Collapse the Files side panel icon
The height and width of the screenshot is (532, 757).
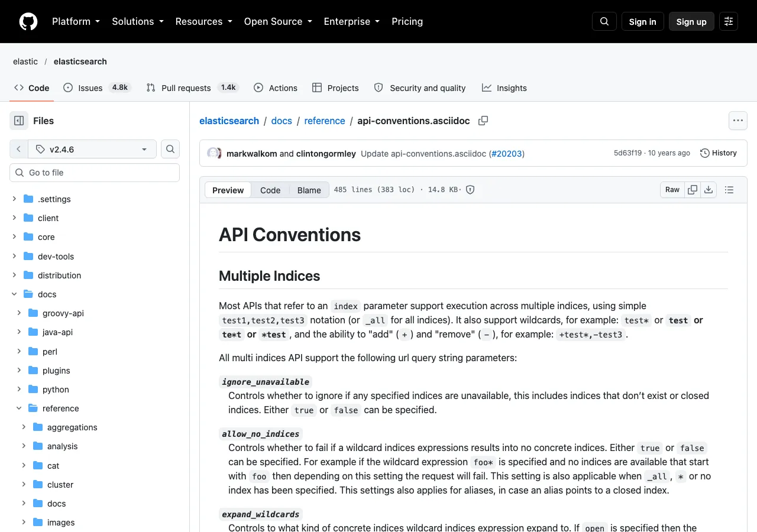click(19, 121)
